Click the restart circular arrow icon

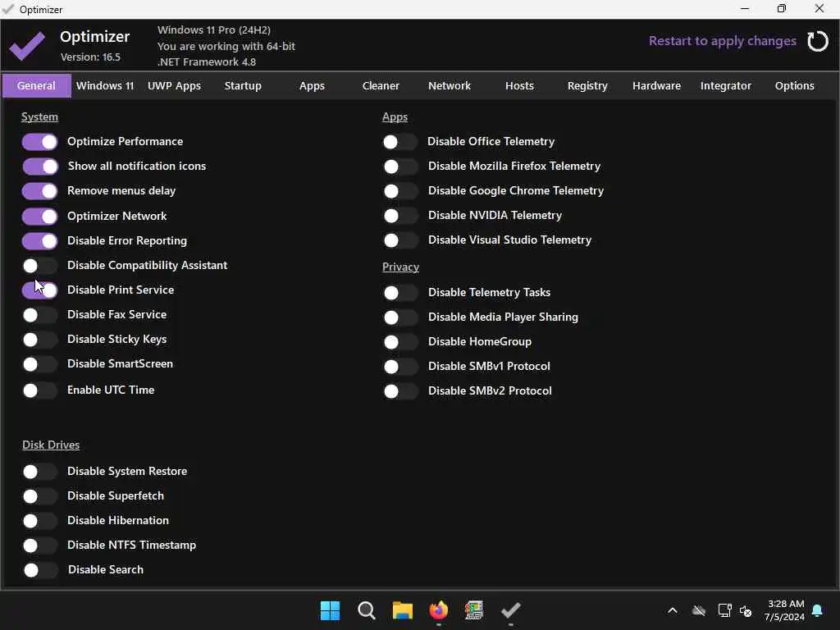tap(818, 41)
